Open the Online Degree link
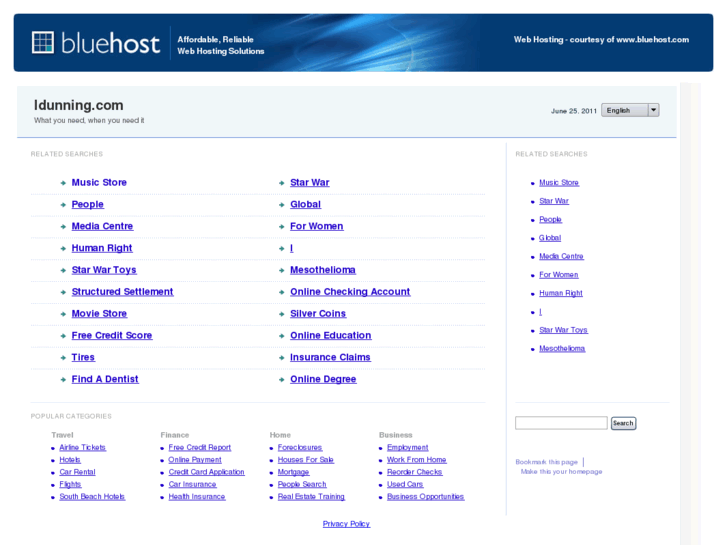Image resolution: width=727 pixels, height=545 pixels. pos(323,379)
